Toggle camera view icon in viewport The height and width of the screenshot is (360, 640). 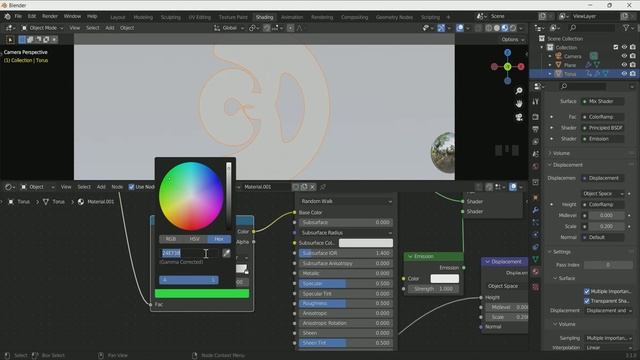pos(519,118)
